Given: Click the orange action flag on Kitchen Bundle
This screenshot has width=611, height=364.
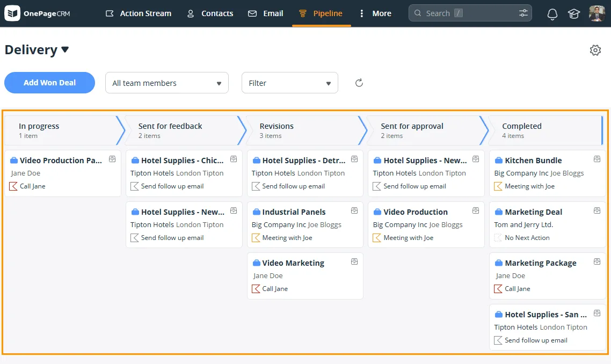Looking at the screenshot, I should (498, 186).
